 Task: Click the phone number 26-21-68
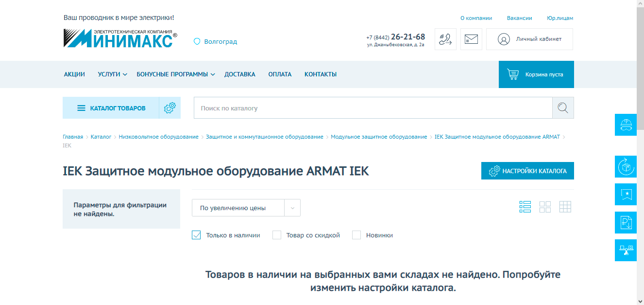pyautogui.click(x=408, y=37)
